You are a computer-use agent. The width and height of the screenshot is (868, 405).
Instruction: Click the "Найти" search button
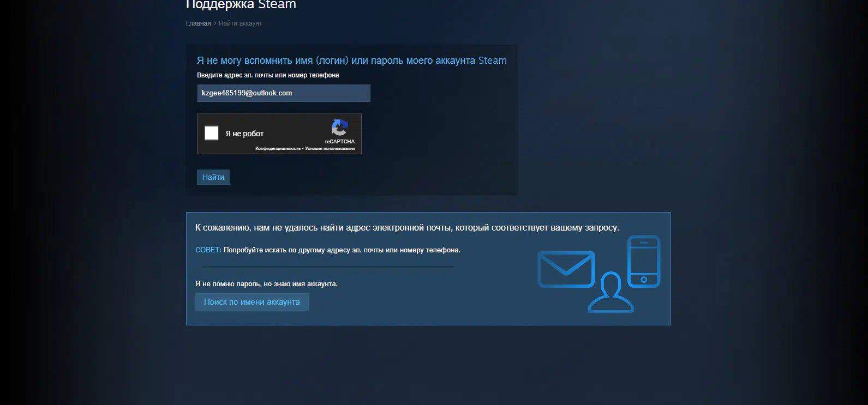tap(213, 177)
